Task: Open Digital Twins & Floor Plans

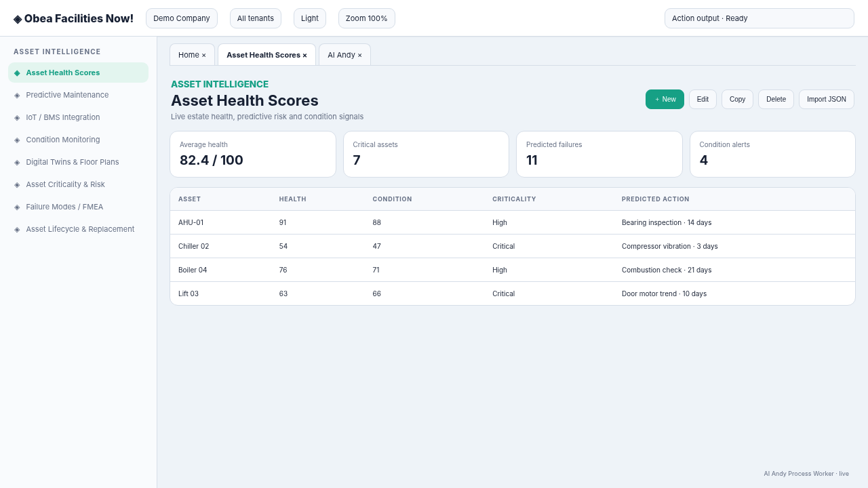Action: 78,162
